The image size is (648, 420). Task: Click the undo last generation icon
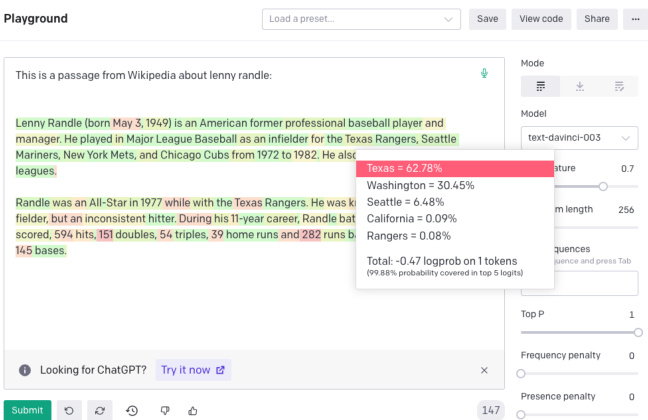pyautogui.click(x=68, y=410)
